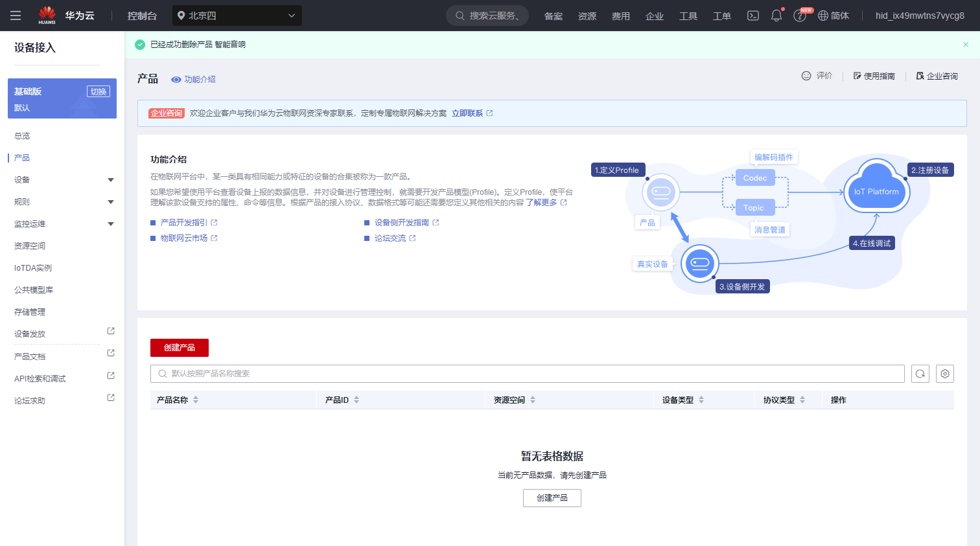
Task: Open the 费用 top menu
Action: pos(620,16)
